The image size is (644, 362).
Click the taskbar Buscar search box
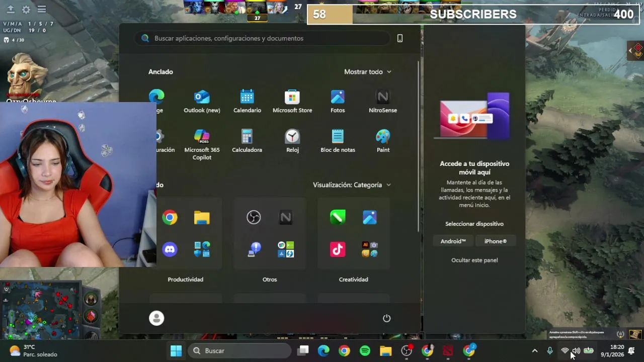(x=239, y=351)
